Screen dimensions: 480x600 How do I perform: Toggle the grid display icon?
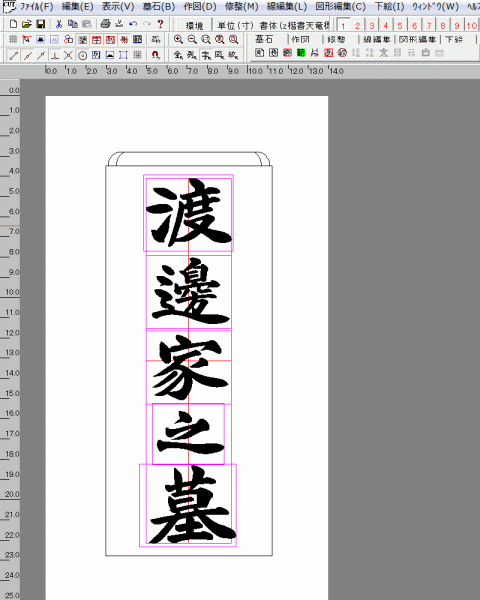pos(13,39)
